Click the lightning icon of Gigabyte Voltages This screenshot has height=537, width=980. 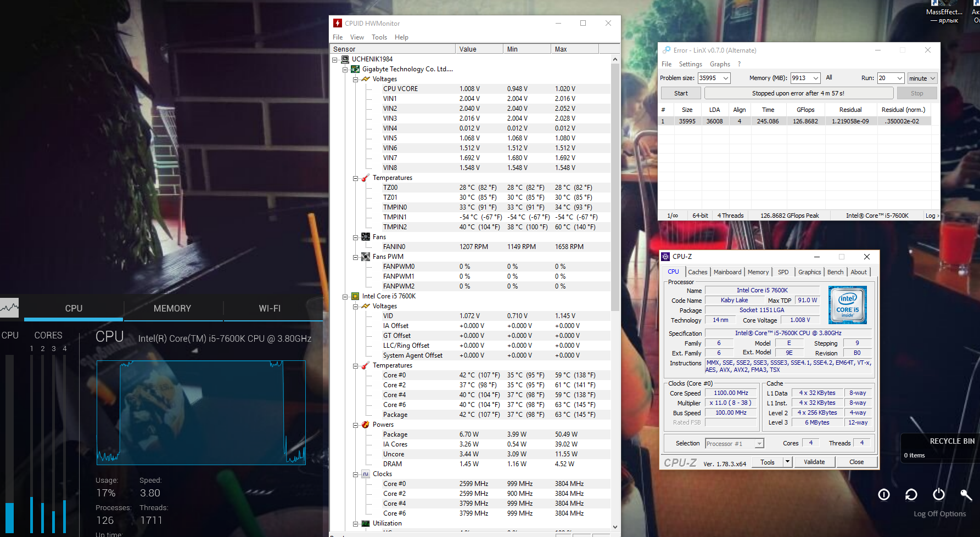click(x=366, y=79)
